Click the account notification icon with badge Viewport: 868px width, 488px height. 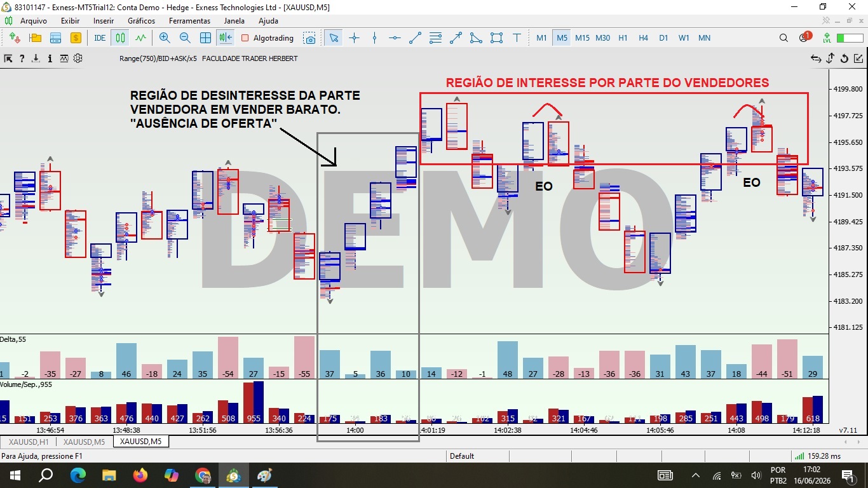tap(804, 37)
